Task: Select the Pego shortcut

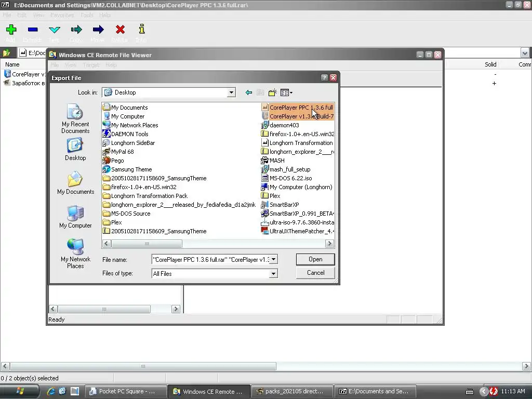Action: (113, 161)
